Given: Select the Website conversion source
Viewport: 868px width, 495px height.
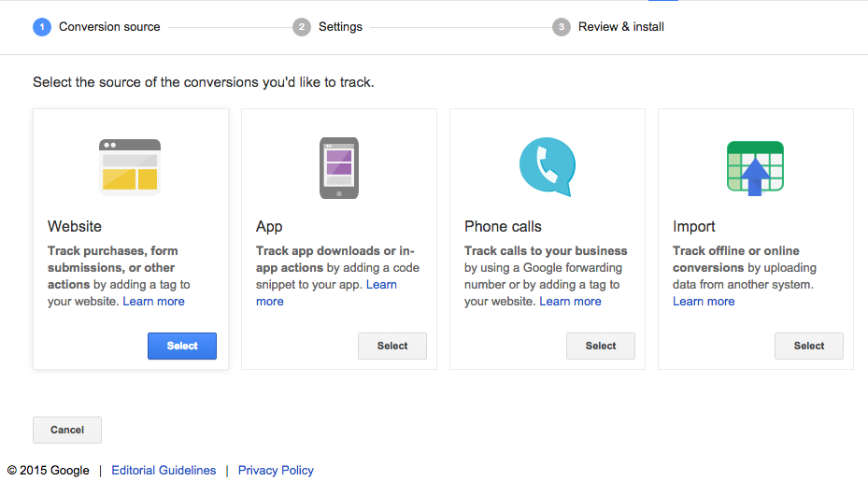Looking at the screenshot, I should coord(182,346).
